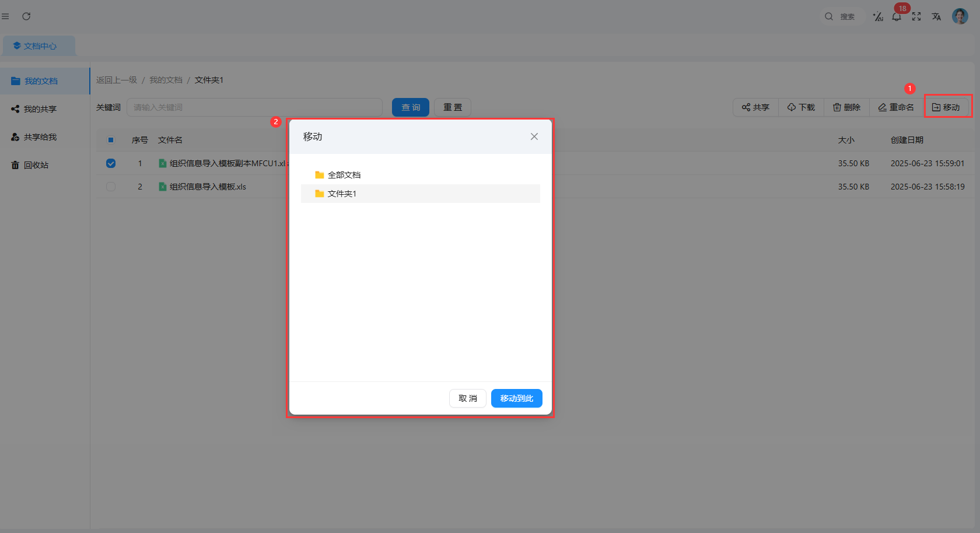980x533 pixels.
Task: Click 返回上一级 breadcrumb link
Action: [x=117, y=80]
